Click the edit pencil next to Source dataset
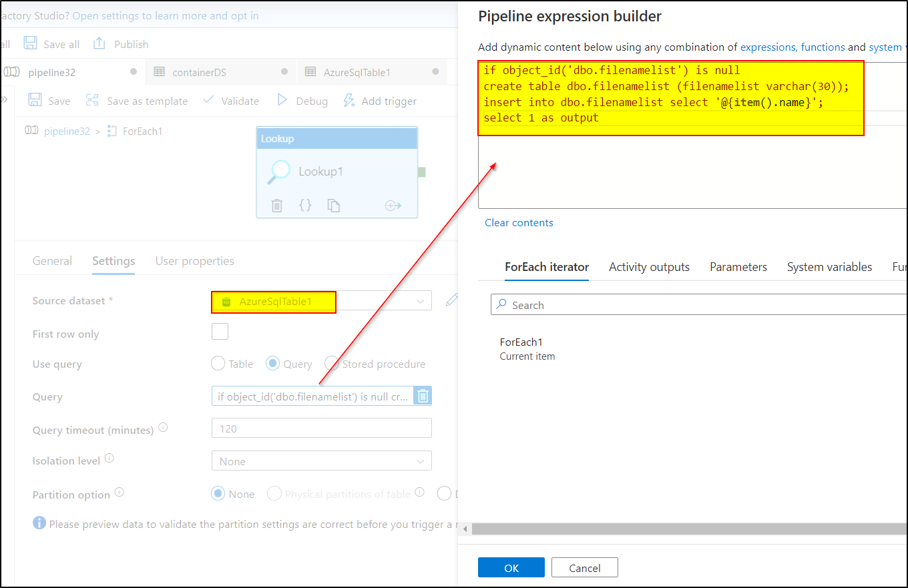 (x=452, y=300)
